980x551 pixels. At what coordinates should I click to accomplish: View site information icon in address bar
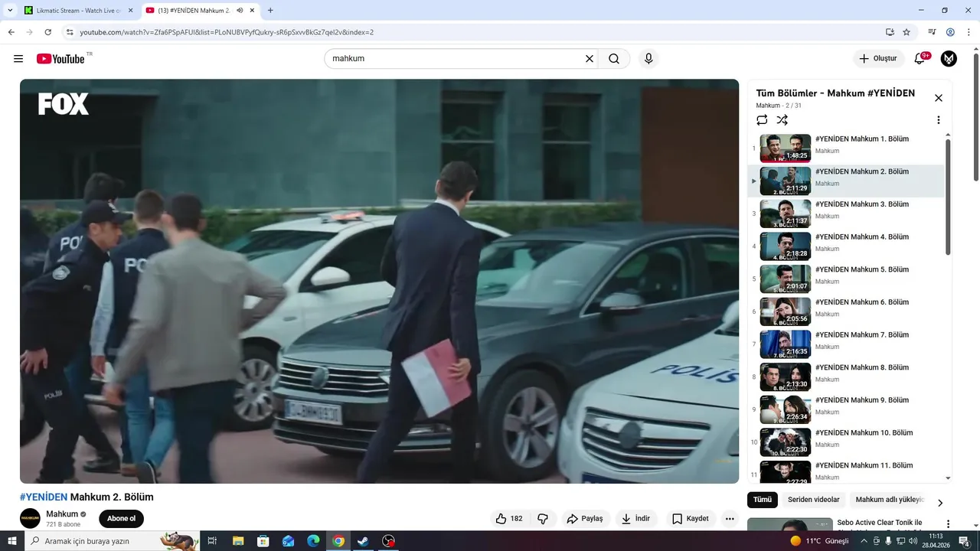click(70, 32)
